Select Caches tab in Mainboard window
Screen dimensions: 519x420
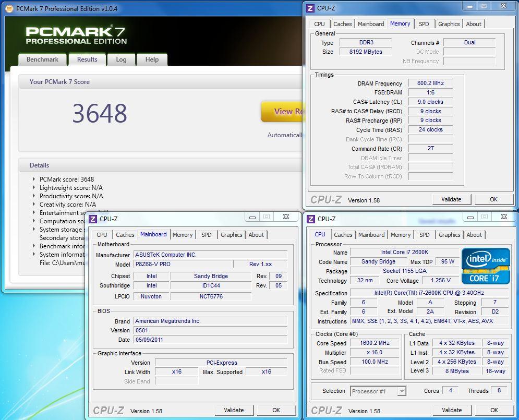coord(125,235)
